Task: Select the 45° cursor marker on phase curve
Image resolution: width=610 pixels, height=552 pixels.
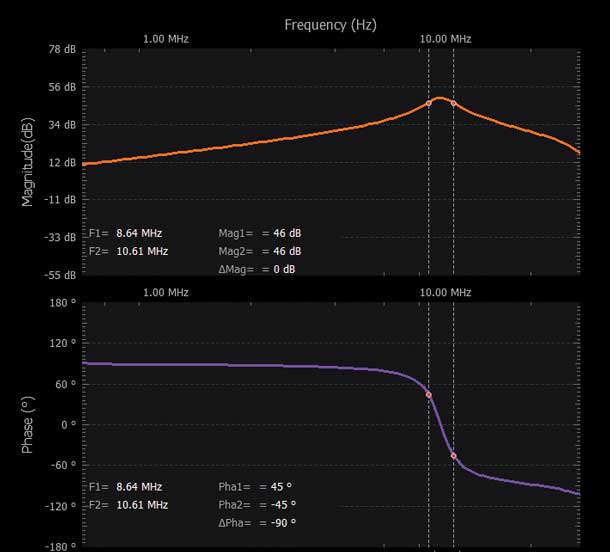Action: click(x=429, y=395)
